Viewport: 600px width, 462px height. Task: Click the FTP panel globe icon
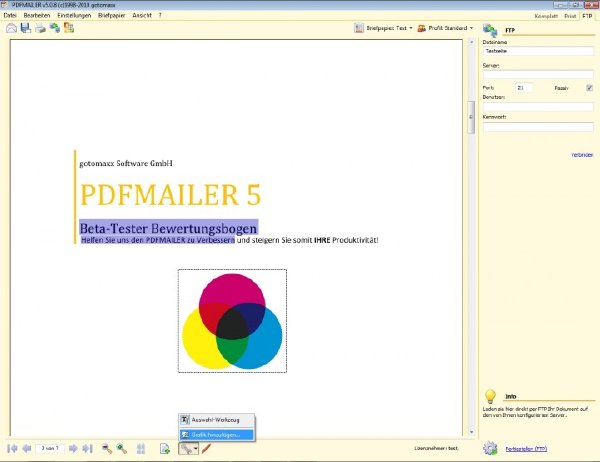pyautogui.click(x=490, y=30)
